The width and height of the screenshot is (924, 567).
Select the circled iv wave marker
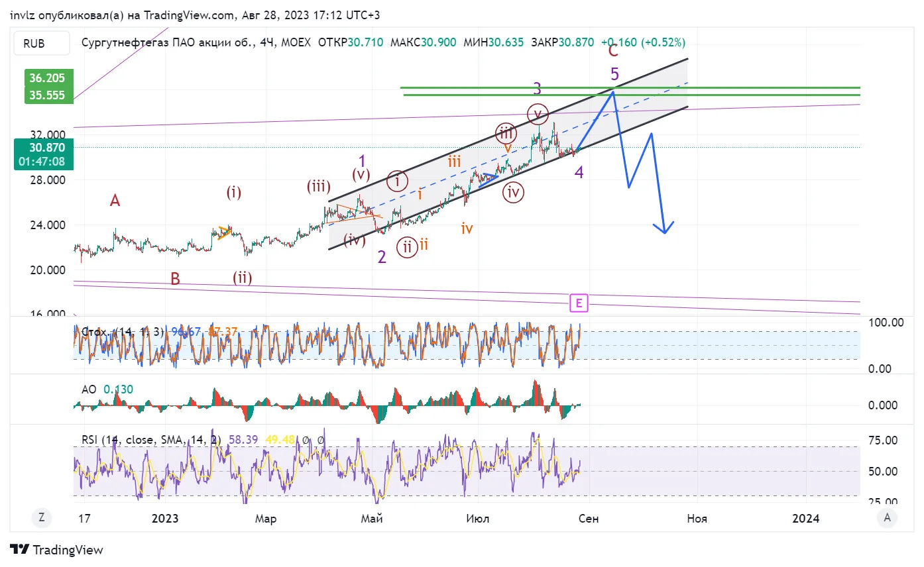click(x=513, y=192)
